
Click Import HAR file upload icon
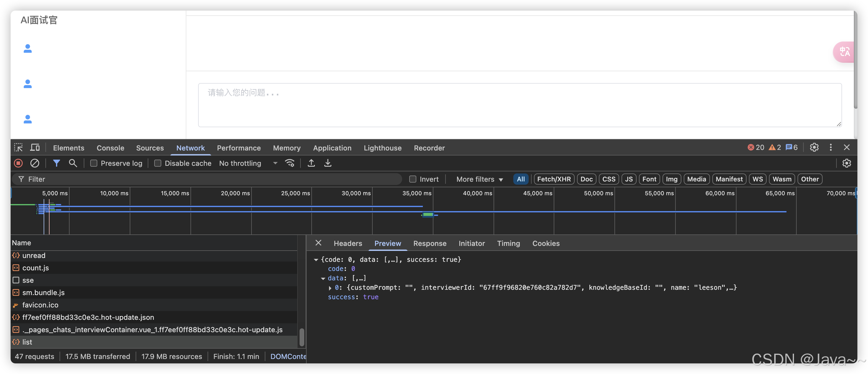tap(311, 163)
